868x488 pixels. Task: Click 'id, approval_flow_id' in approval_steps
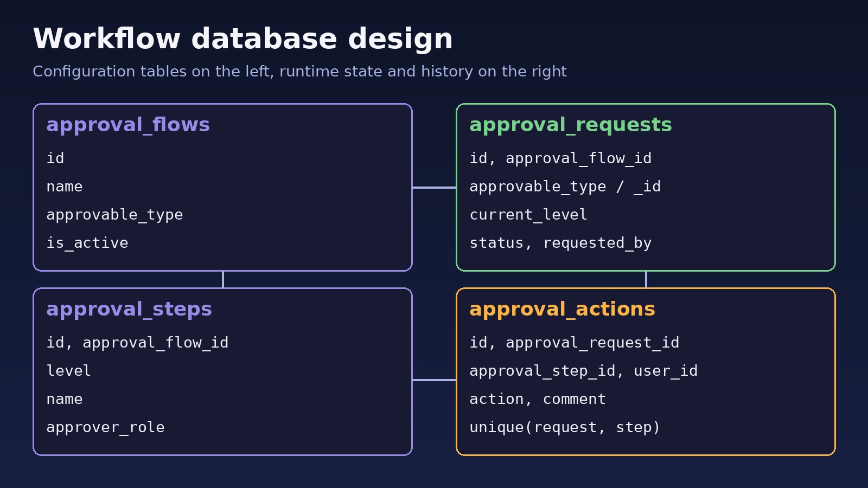point(137,343)
